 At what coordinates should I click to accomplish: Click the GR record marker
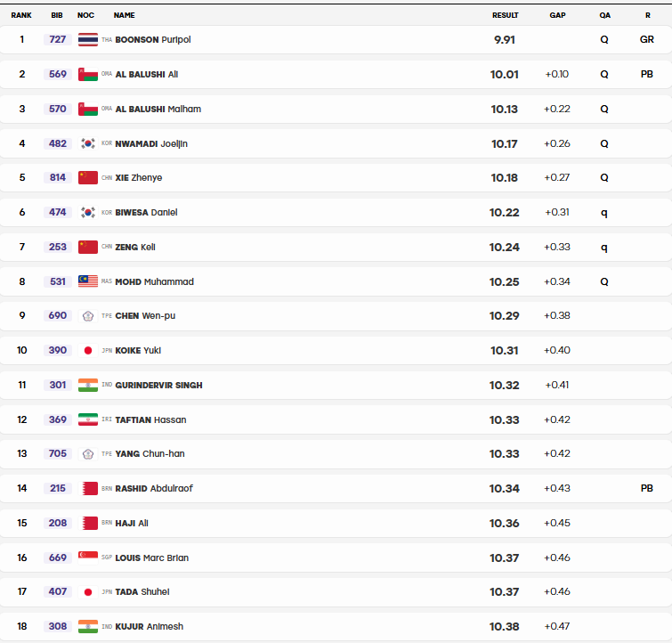(x=647, y=39)
